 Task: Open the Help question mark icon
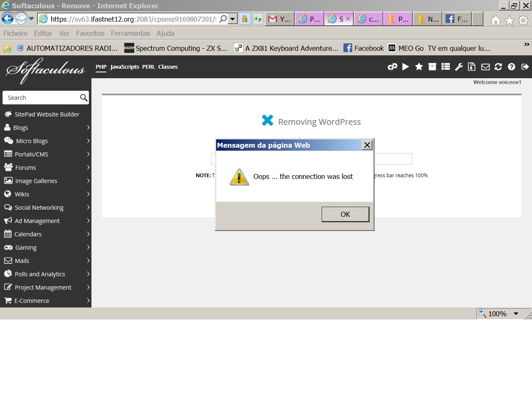click(x=512, y=67)
